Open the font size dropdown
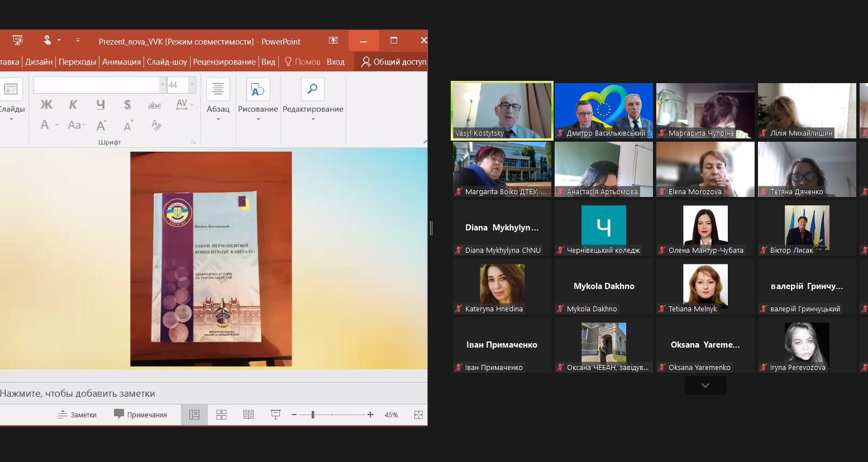The image size is (868, 462). (x=192, y=85)
